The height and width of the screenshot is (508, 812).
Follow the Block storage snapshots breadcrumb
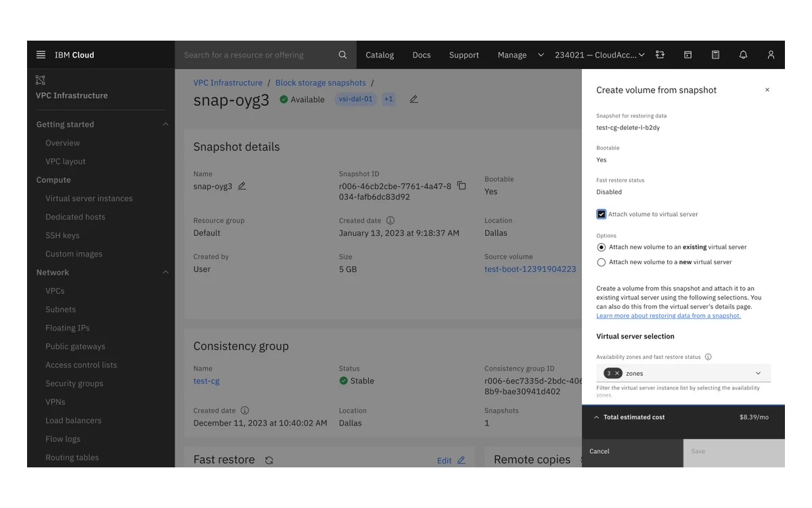tap(321, 83)
